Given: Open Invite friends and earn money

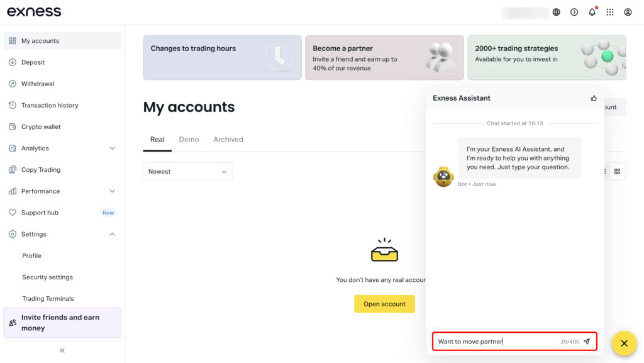Looking at the screenshot, I should pyautogui.click(x=62, y=323).
